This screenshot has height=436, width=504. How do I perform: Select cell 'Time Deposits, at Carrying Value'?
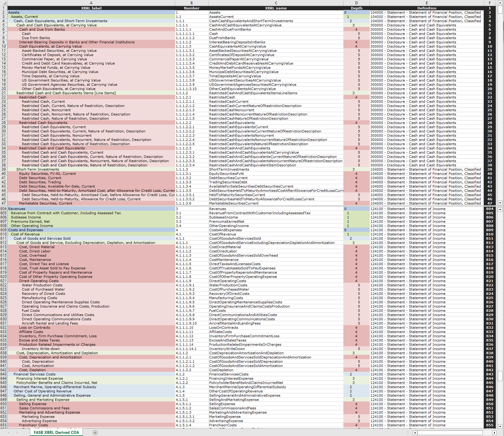coord(91,76)
